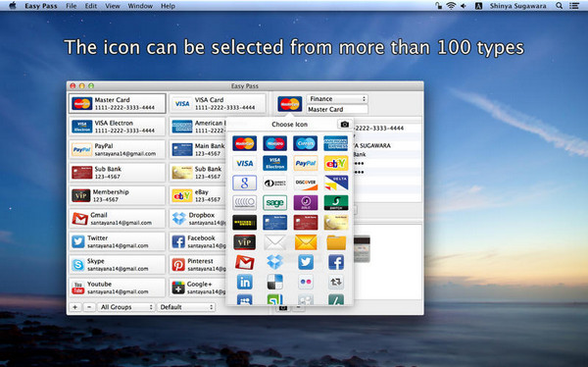Pick the eBay icon in Choose Icon popup
This screenshot has height=367, width=588.
point(336,164)
